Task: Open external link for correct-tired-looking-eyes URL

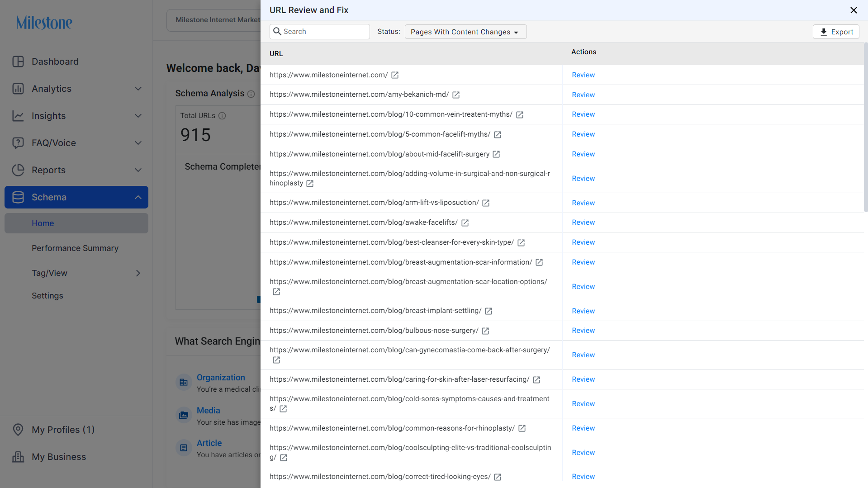Action: (x=498, y=477)
